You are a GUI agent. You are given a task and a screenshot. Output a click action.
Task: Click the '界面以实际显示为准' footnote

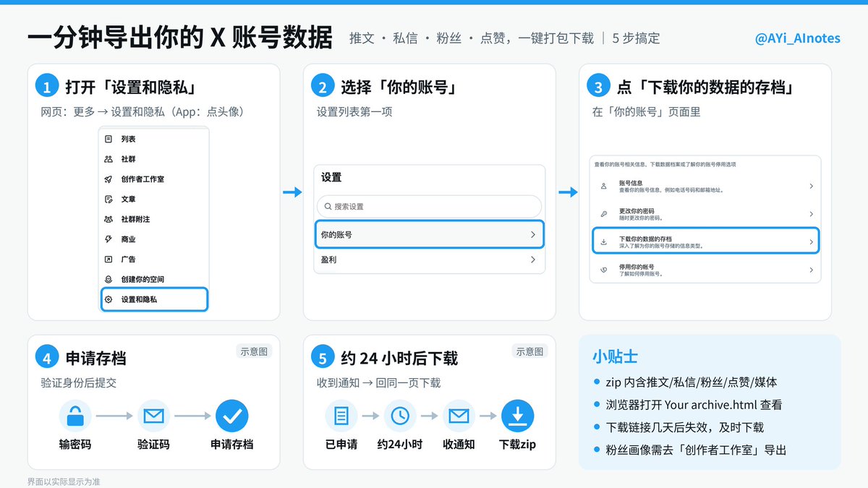point(64,481)
